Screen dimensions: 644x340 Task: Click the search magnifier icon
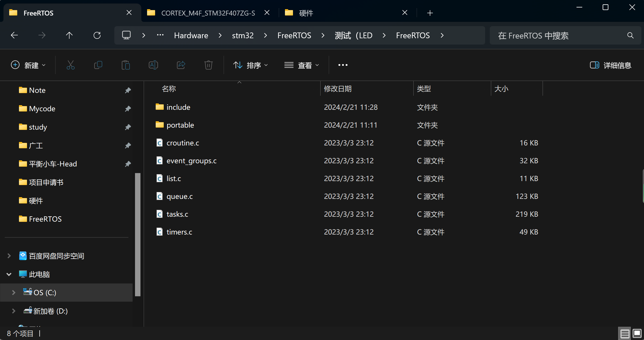[630, 35]
